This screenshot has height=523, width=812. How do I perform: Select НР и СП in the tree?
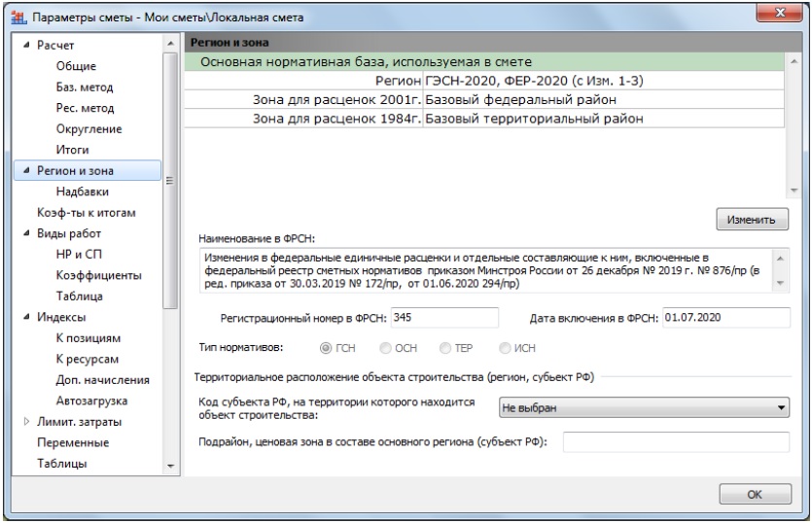pyautogui.click(x=79, y=255)
